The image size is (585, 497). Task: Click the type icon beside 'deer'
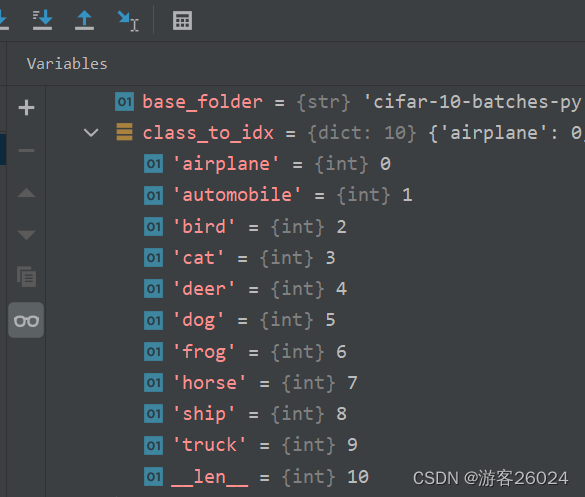[153, 289]
